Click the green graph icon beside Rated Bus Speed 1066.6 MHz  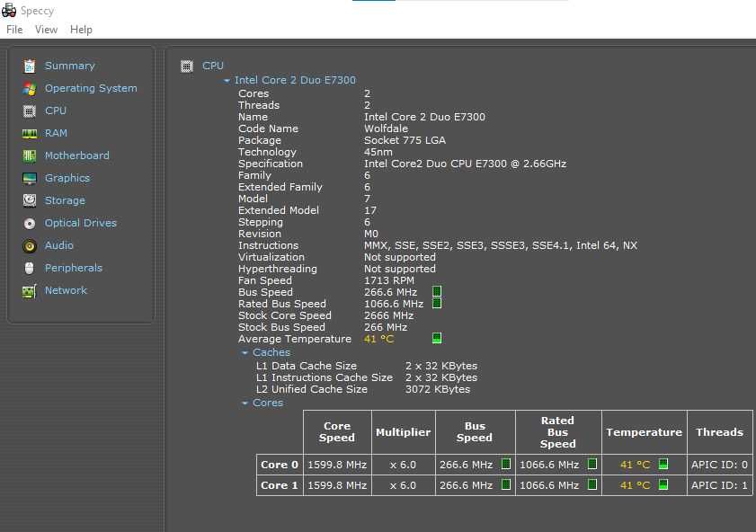click(x=437, y=303)
